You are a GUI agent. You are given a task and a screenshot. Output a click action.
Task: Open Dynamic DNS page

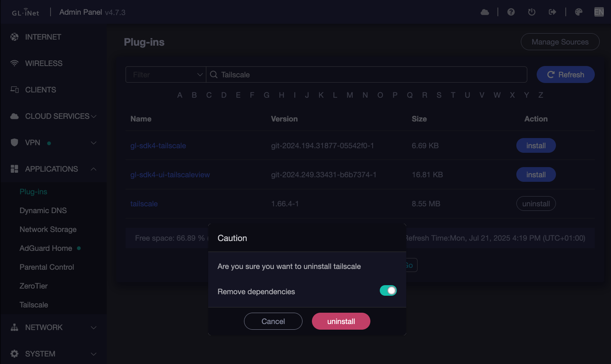[x=43, y=210]
